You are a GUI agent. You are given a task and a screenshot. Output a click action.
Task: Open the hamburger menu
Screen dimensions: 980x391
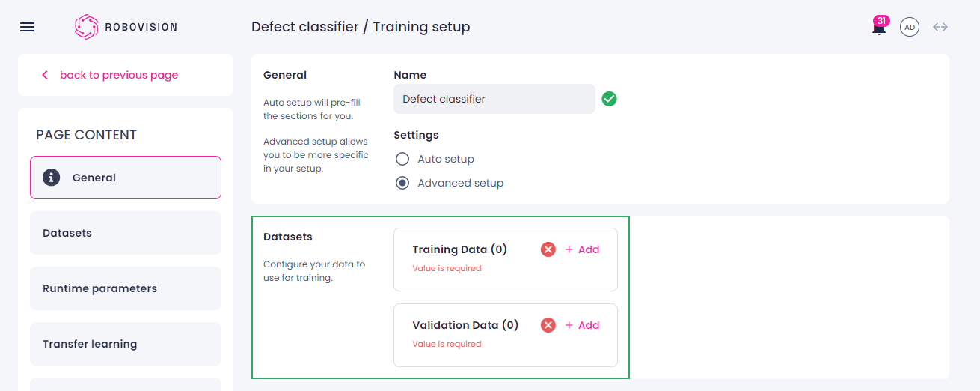pos(27,27)
